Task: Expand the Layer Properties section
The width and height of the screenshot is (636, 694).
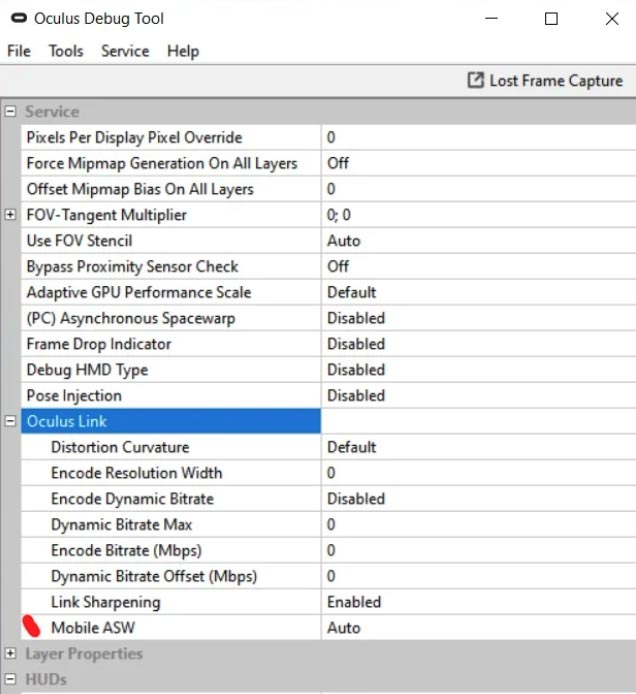Action: click(11, 654)
